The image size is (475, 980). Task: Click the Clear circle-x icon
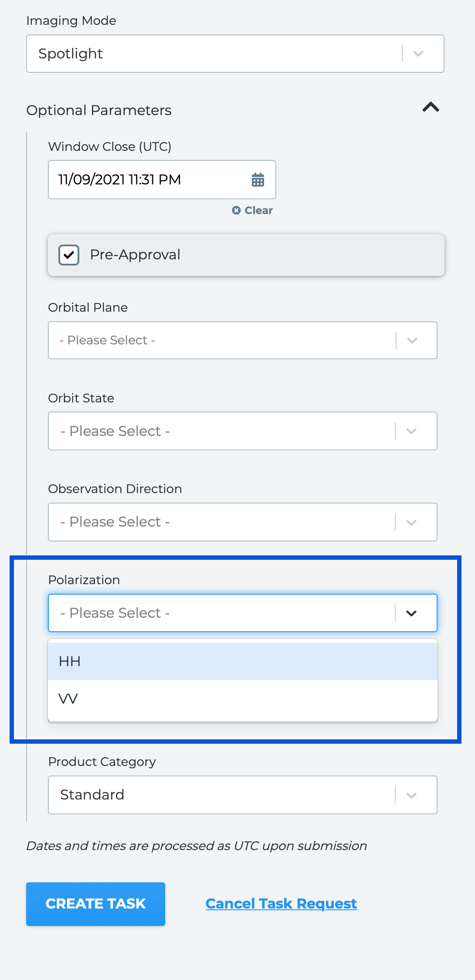(236, 211)
